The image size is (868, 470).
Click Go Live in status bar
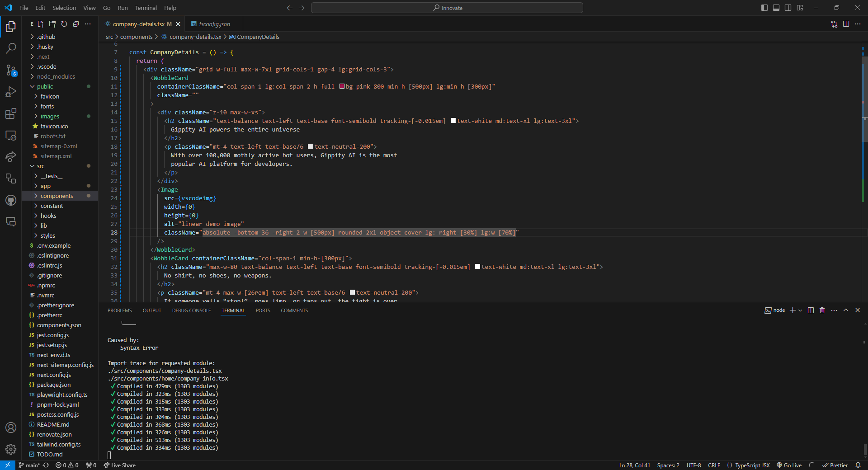pyautogui.click(x=789, y=465)
